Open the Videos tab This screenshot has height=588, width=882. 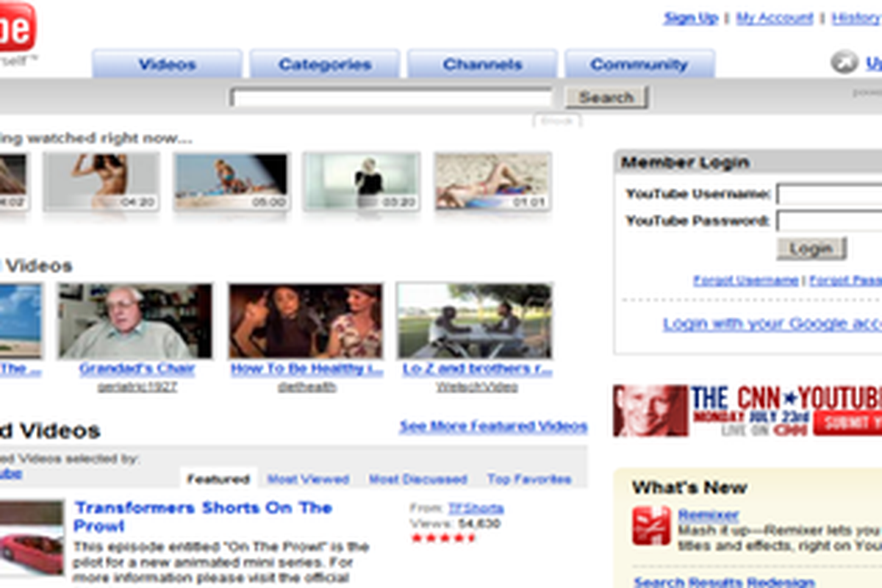[167, 65]
